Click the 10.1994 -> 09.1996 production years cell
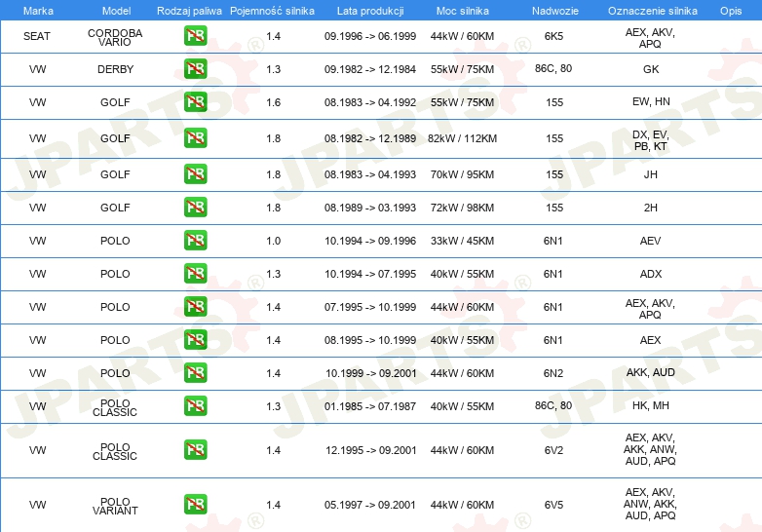The image size is (762, 532). click(370, 241)
